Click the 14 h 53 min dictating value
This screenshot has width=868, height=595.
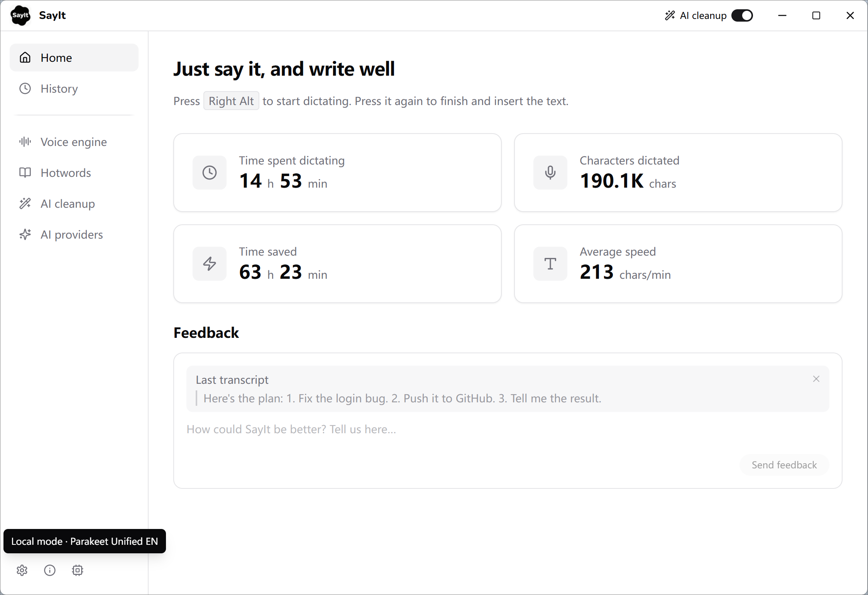[283, 181]
